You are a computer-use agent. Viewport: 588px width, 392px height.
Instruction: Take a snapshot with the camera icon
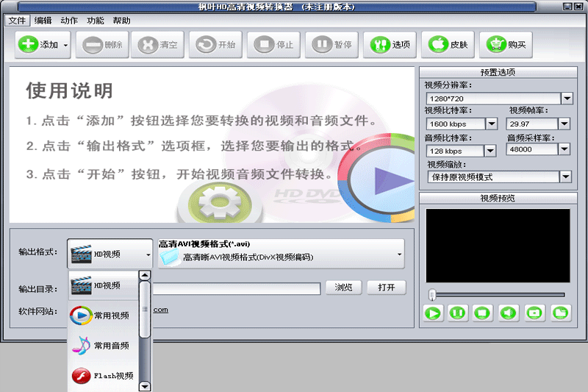[x=534, y=313]
